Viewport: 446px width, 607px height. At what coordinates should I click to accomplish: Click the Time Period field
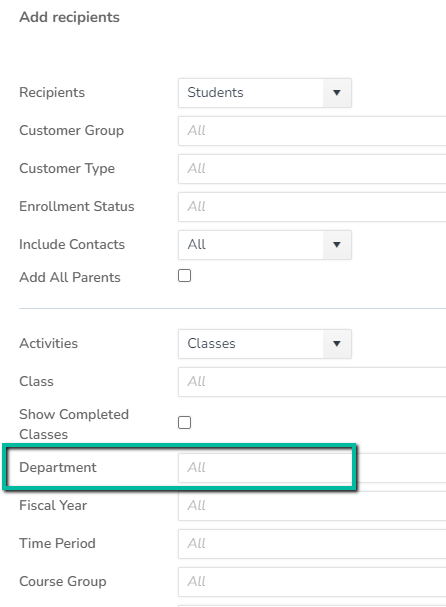tap(312, 544)
